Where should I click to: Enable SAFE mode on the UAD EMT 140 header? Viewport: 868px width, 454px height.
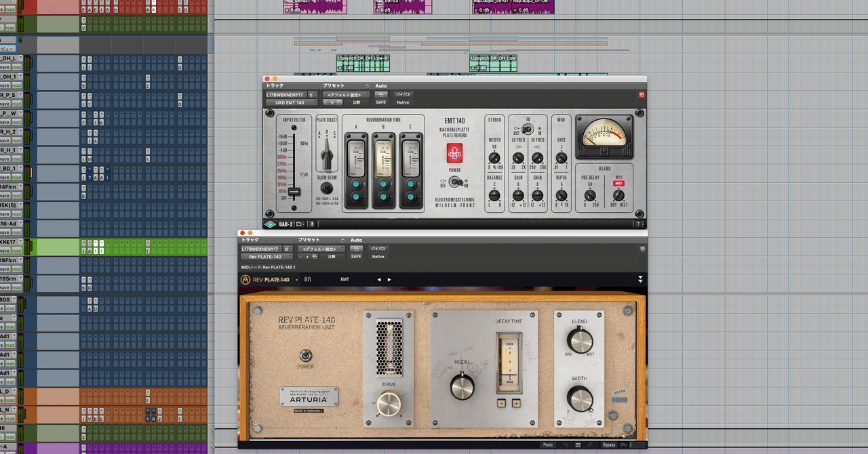point(380,102)
